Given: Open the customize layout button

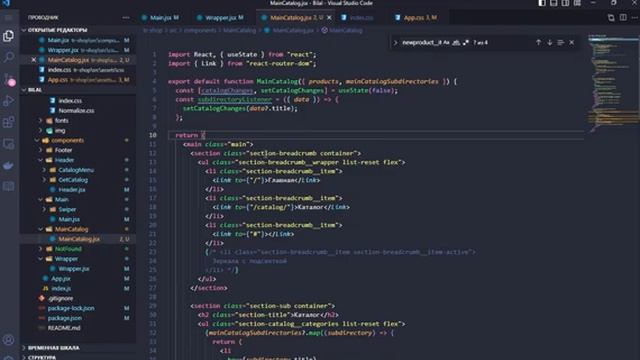Looking at the screenshot, I should point(577,3).
